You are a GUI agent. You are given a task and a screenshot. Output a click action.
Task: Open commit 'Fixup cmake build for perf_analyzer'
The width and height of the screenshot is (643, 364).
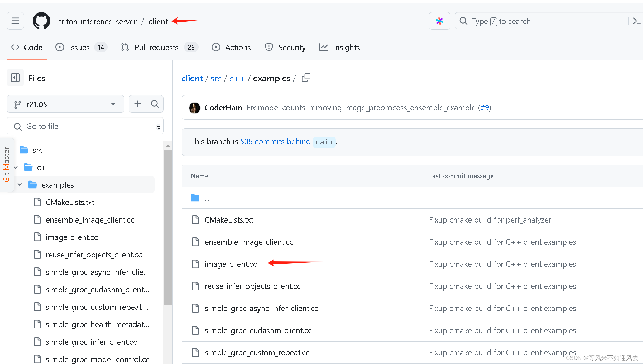[490, 220]
